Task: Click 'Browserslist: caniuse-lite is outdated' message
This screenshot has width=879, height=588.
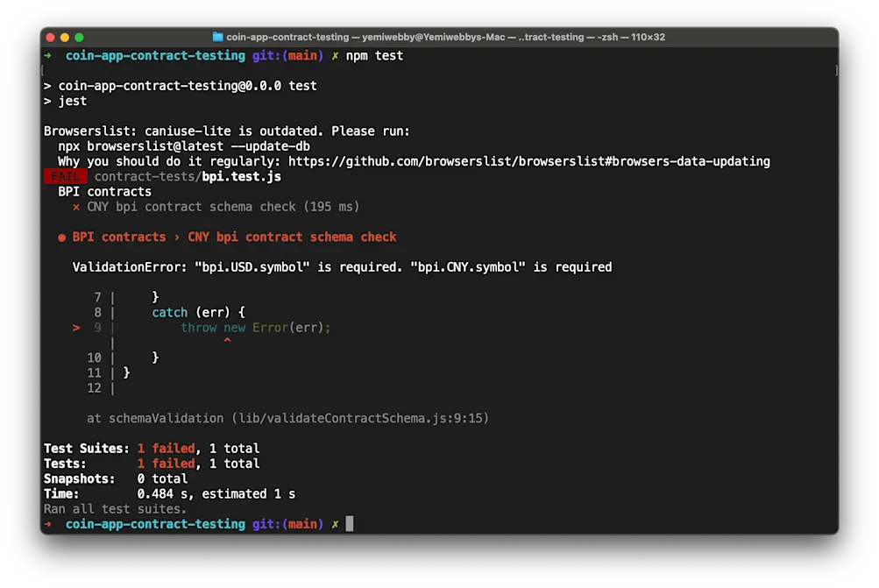Action: click(227, 131)
